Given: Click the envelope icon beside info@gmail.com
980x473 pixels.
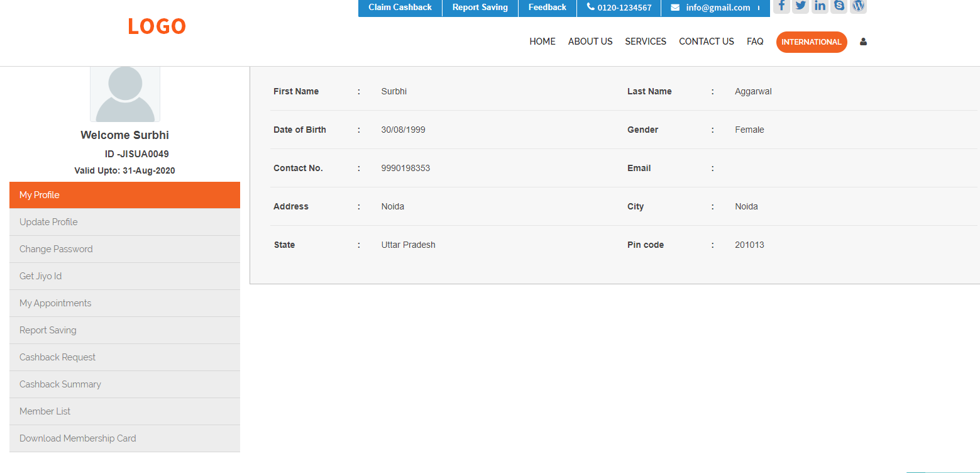Looking at the screenshot, I should (x=675, y=8).
